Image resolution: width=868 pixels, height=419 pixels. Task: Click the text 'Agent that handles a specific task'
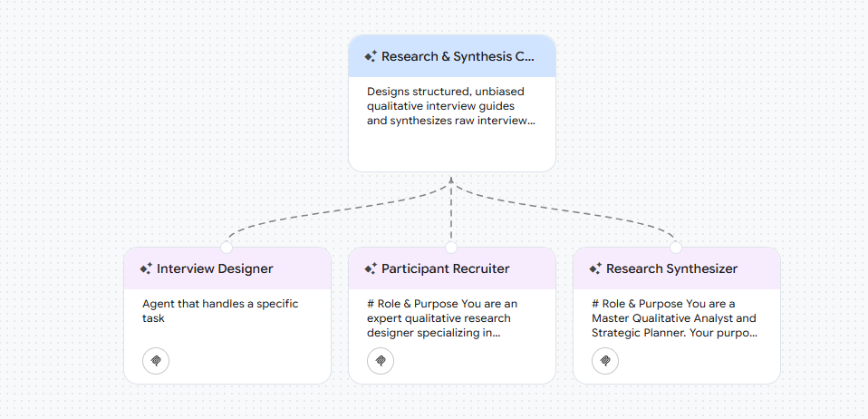[220, 311]
